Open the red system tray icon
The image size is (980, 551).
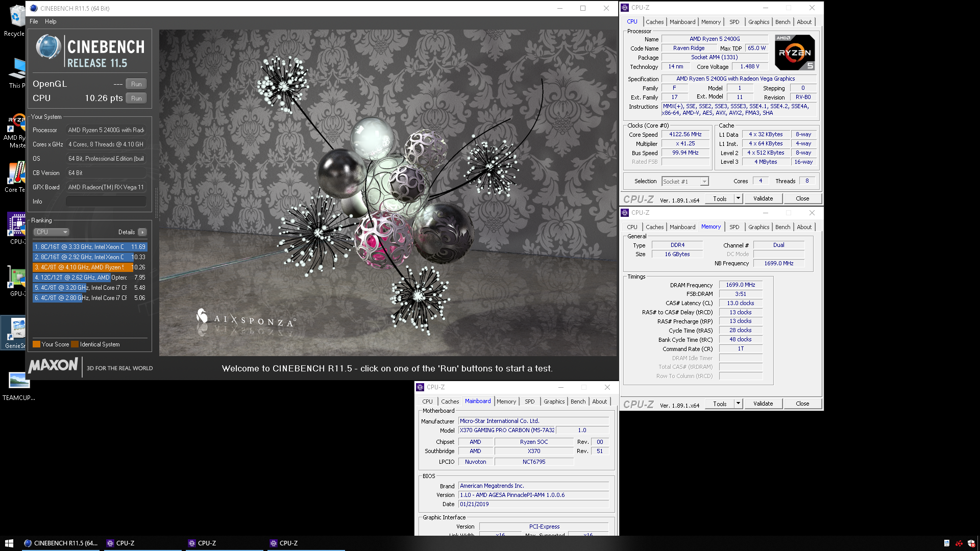[959, 543]
